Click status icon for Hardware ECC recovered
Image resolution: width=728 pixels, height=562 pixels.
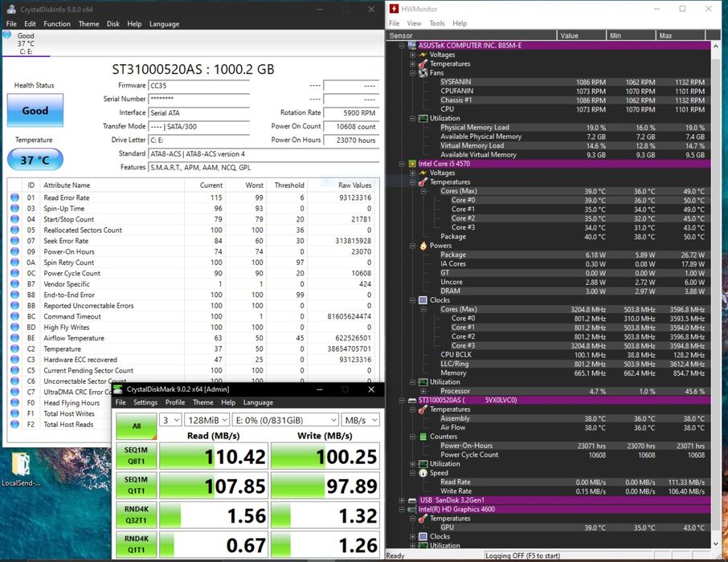click(x=14, y=359)
